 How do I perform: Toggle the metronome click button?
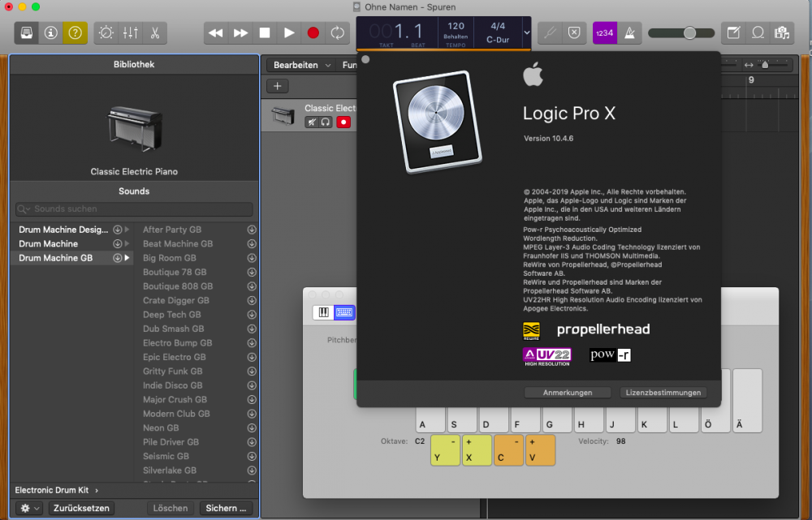(x=630, y=33)
